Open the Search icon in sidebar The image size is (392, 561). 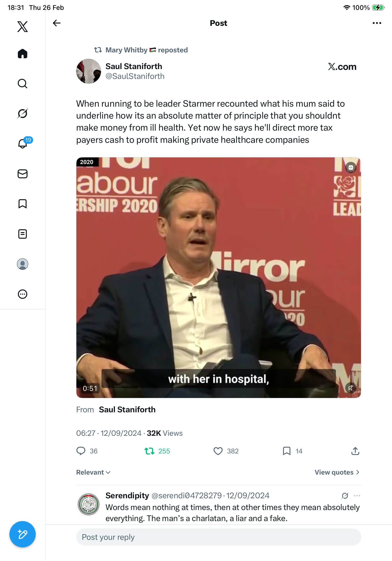23,84
